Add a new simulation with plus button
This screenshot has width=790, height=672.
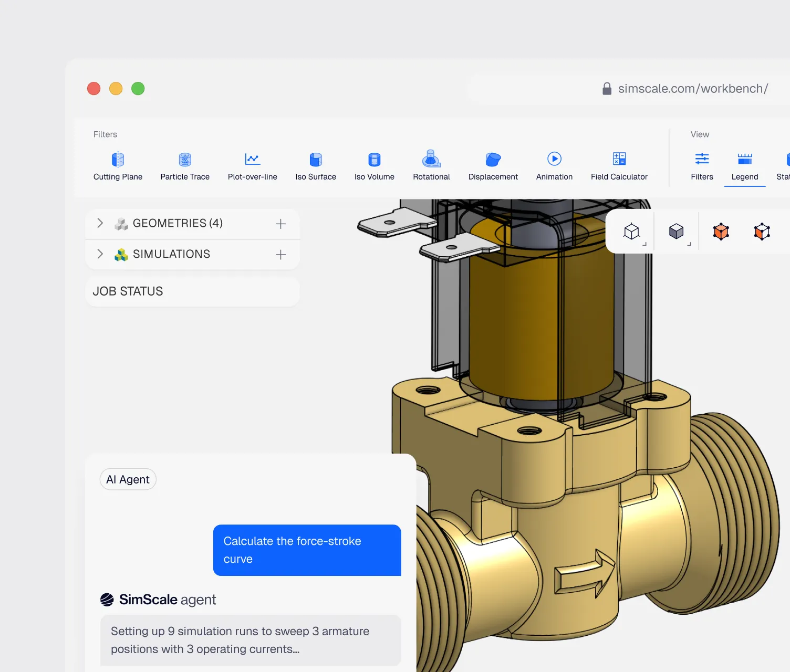[281, 255]
